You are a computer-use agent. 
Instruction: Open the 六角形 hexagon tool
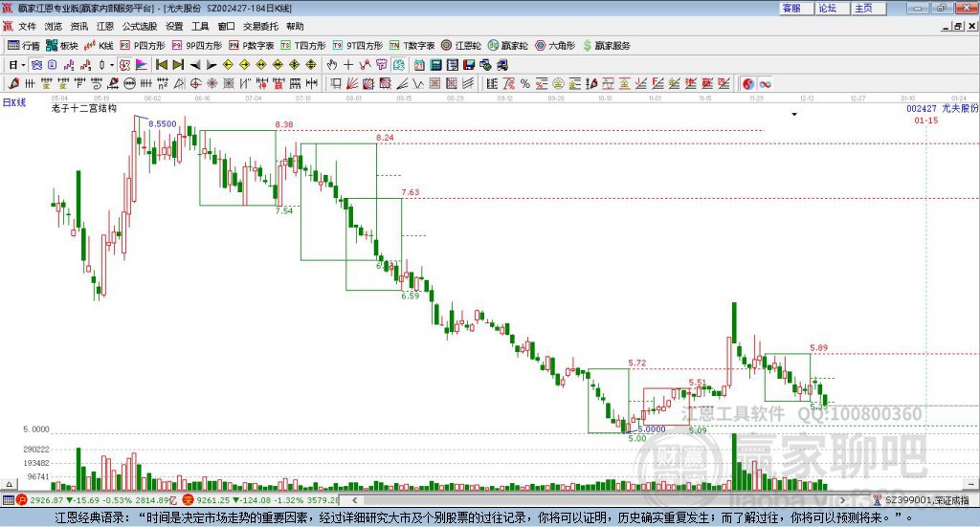[555, 46]
